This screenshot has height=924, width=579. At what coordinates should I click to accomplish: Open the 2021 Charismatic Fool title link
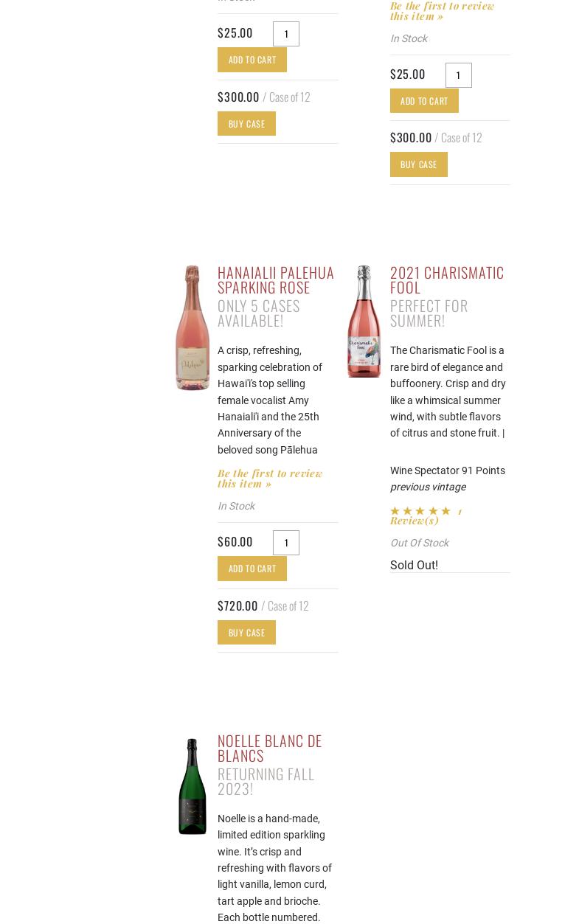tap(446, 279)
